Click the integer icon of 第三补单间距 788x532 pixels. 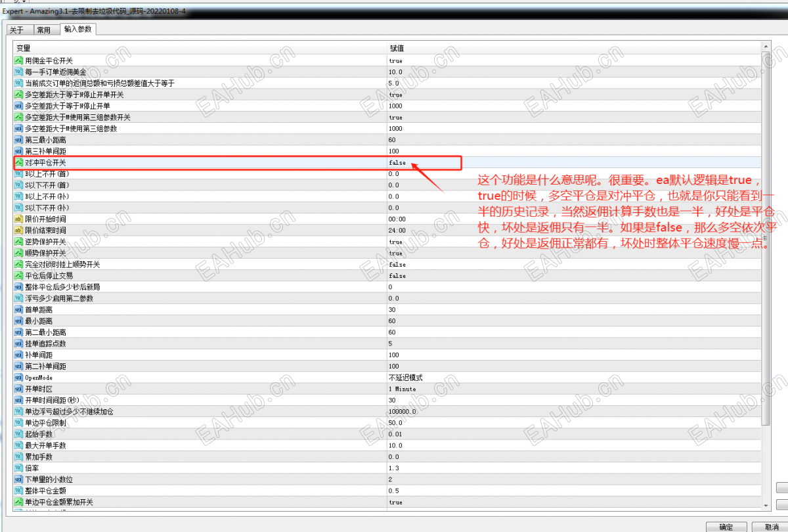pos(19,151)
